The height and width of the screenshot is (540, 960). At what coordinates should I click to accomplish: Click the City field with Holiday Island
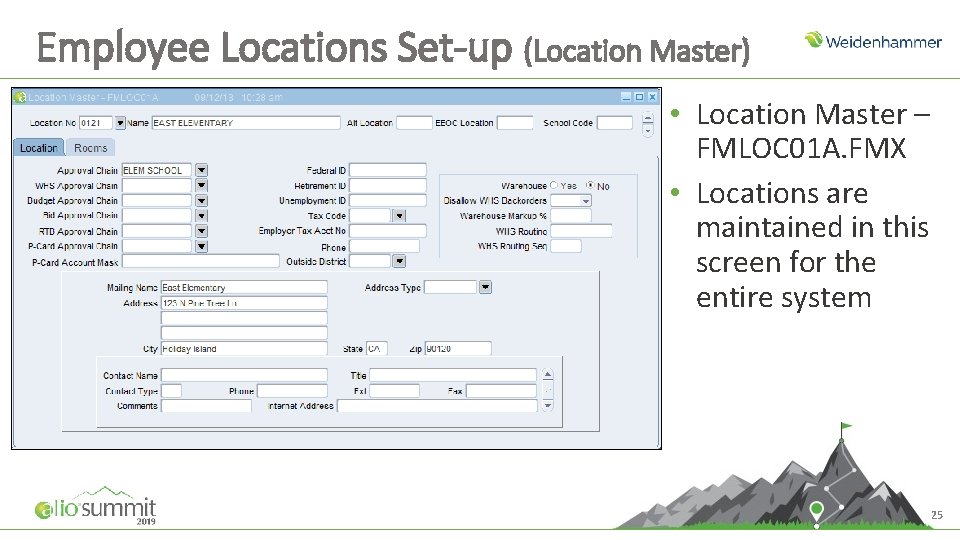pyautogui.click(x=244, y=348)
